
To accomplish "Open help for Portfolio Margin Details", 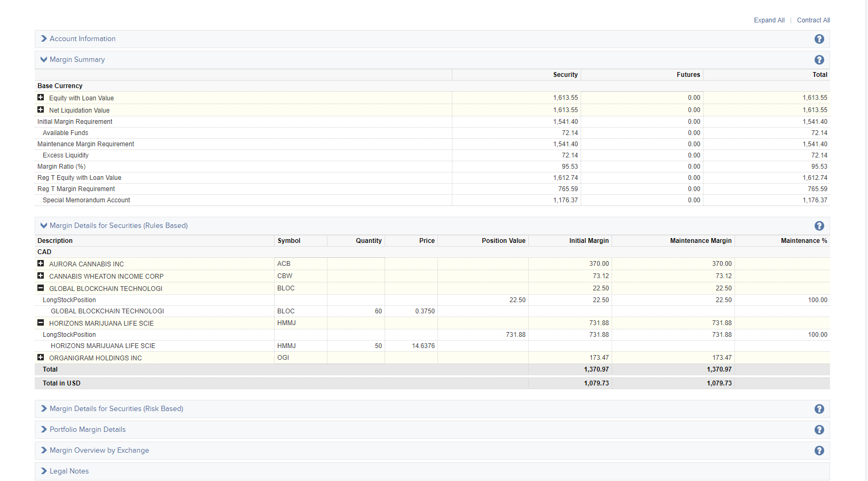I will pos(819,430).
